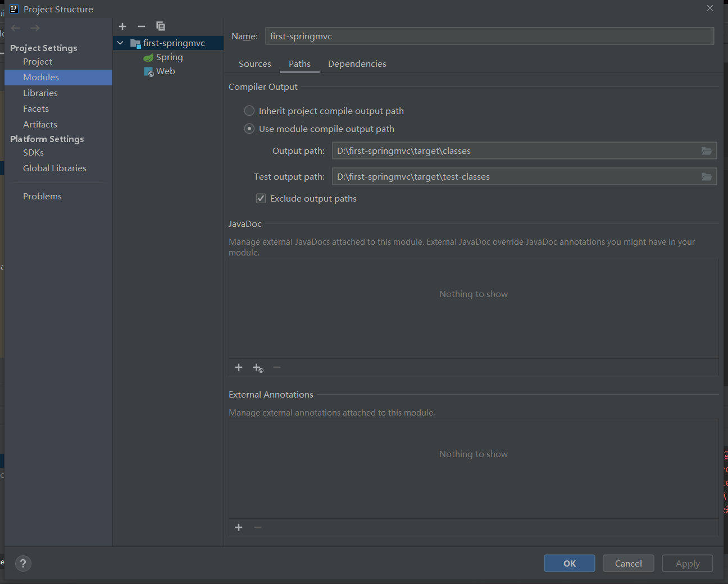Click the module Name input field
This screenshot has width=728, height=584.
click(490, 36)
